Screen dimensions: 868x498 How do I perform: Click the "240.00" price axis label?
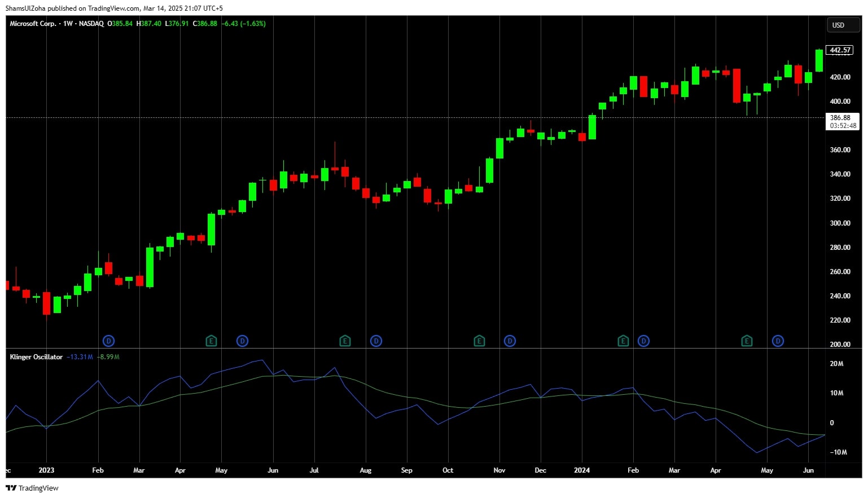pos(840,296)
